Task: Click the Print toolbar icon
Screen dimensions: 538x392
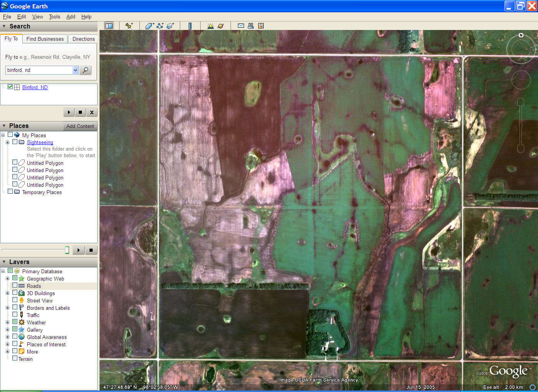Action: click(251, 26)
